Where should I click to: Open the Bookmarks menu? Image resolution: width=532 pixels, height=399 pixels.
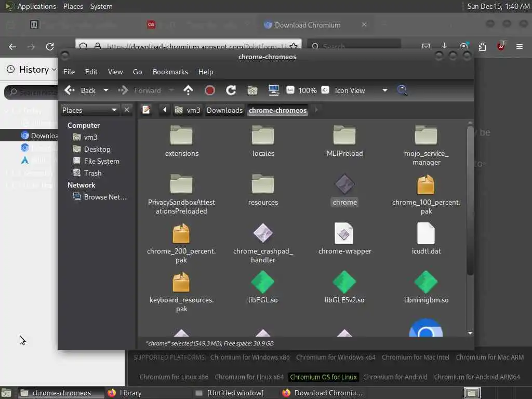point(170,72)
